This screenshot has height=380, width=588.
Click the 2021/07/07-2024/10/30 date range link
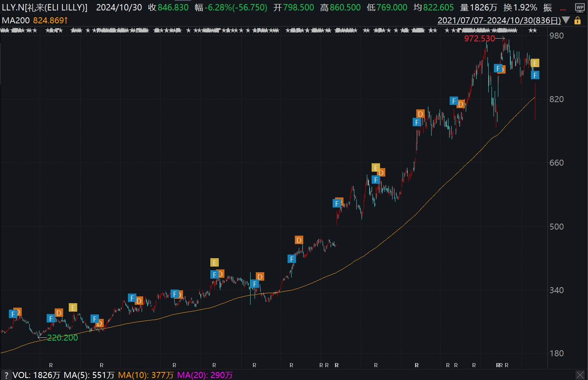499,21
